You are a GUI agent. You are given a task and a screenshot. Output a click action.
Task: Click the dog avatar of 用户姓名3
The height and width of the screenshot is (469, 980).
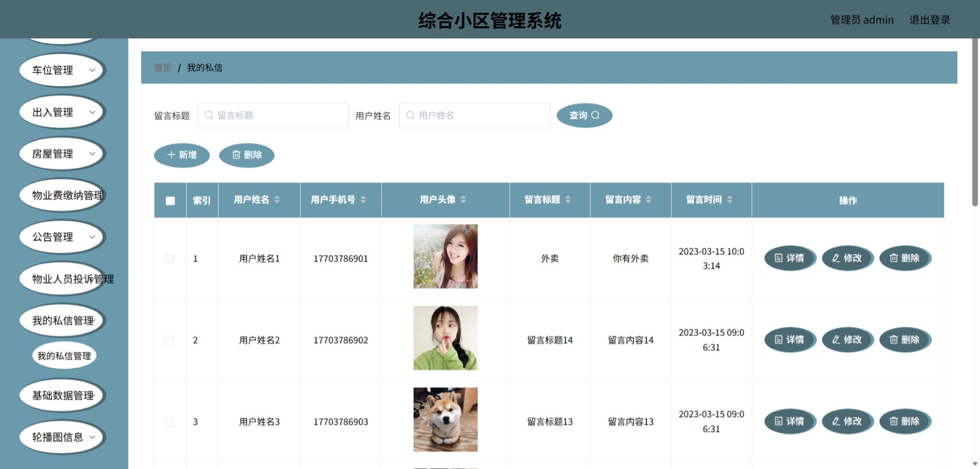(445, 420)
